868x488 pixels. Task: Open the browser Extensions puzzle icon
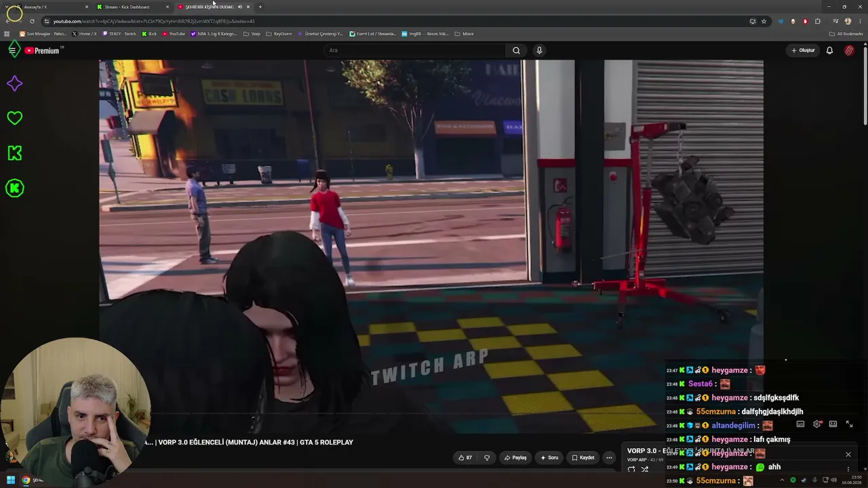817,21
